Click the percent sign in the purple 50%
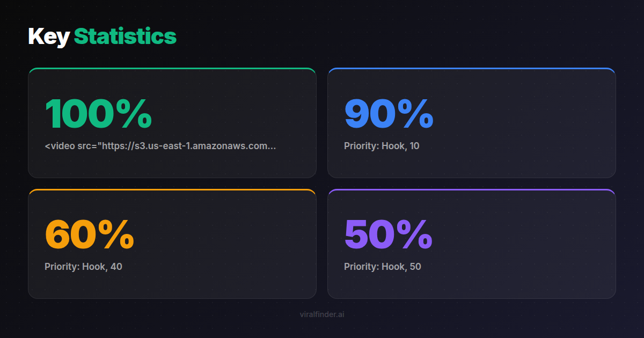This screenshot has height=338, width=644. tap(414, 234)
